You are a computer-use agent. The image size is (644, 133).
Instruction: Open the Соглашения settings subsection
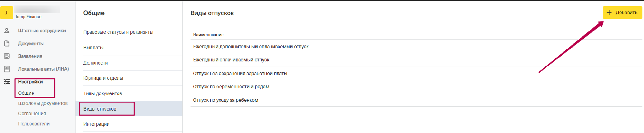click(x=32, y=114)
